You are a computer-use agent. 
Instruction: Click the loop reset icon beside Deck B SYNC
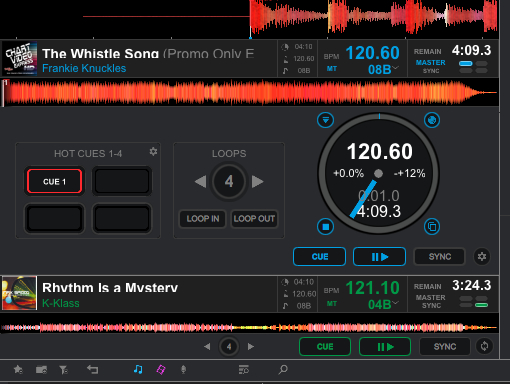484,346
